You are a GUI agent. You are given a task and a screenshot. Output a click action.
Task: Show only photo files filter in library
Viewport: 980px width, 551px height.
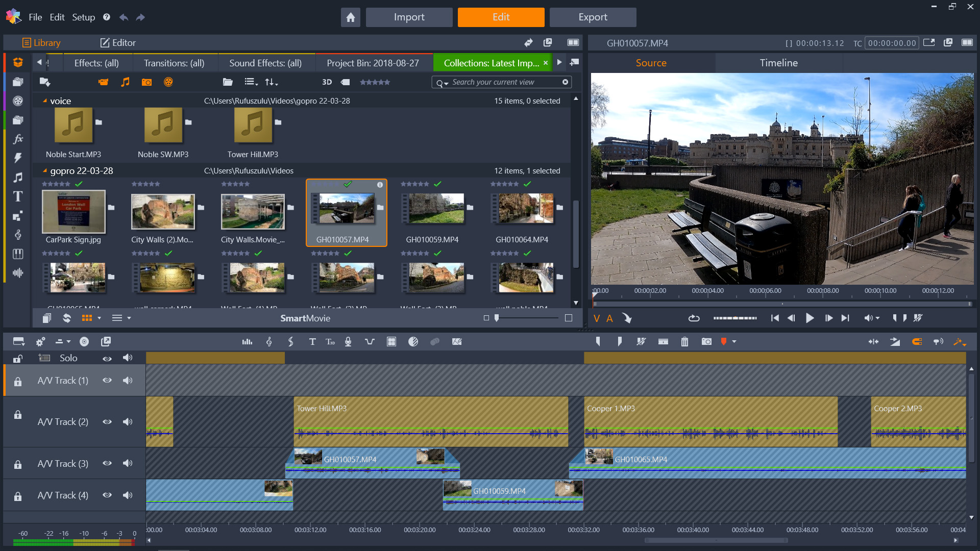coord(146,82)
